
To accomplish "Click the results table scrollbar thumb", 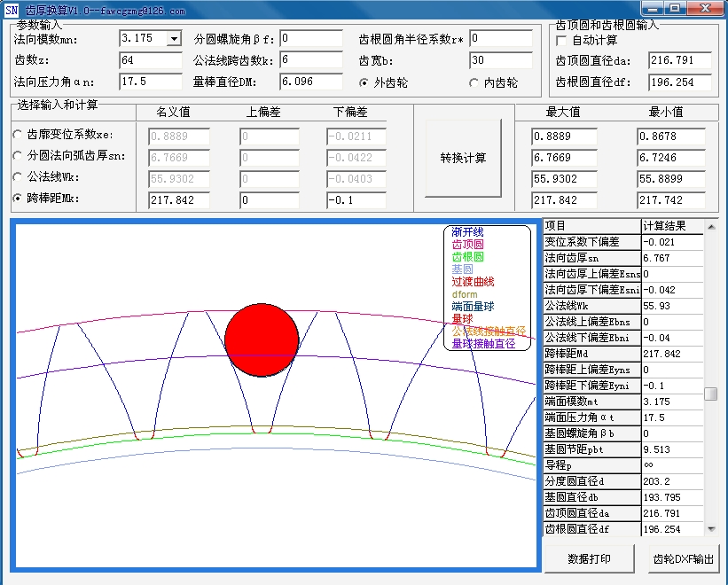I will click(x=711, y=394).
